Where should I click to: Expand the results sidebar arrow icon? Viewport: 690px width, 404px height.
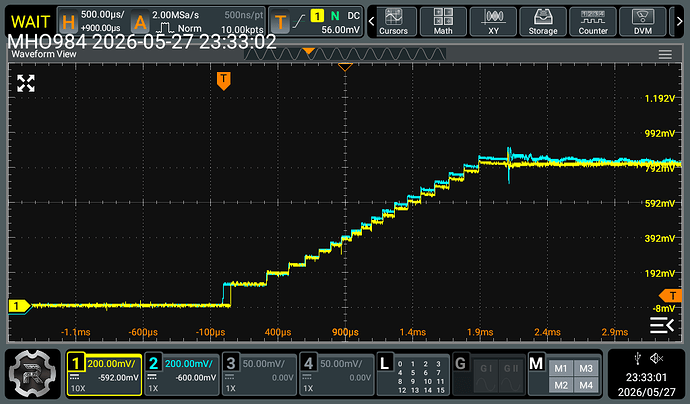[x=662, y=325]
